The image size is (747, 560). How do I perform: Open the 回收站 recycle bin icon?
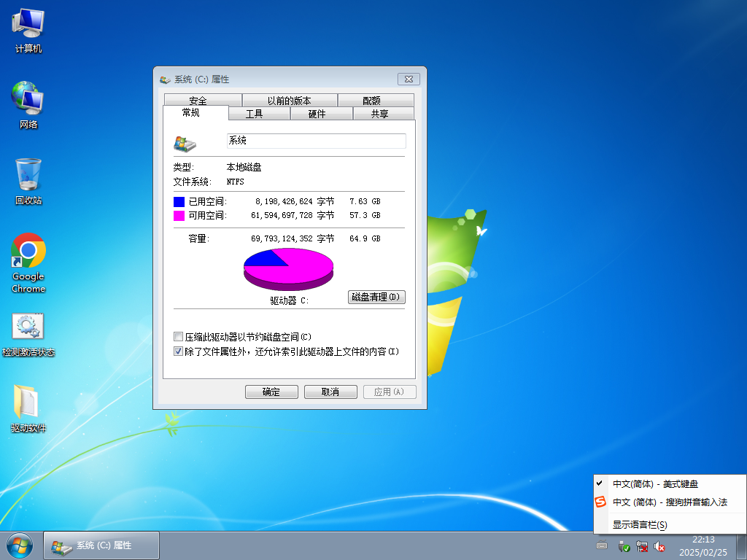pos(28,182)
